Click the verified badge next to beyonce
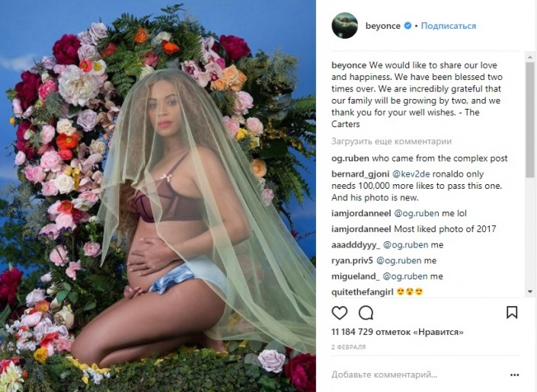Image resolution: width=537 pixels, height=392 pixels. (408, 26)
